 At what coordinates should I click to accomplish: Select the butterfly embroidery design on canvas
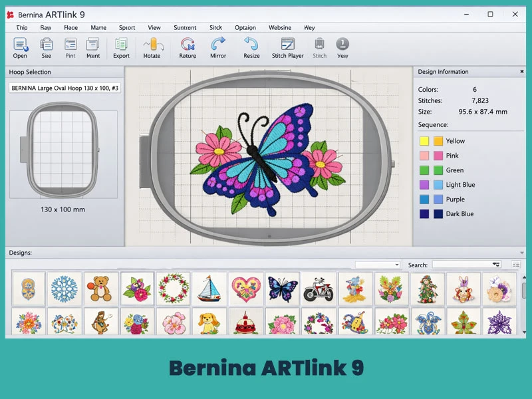coord(267,160)
